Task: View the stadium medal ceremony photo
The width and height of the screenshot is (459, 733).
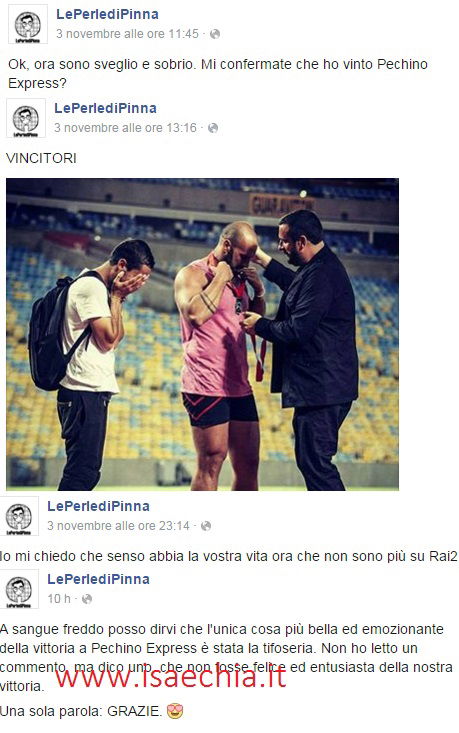Action: coord(202,334)
